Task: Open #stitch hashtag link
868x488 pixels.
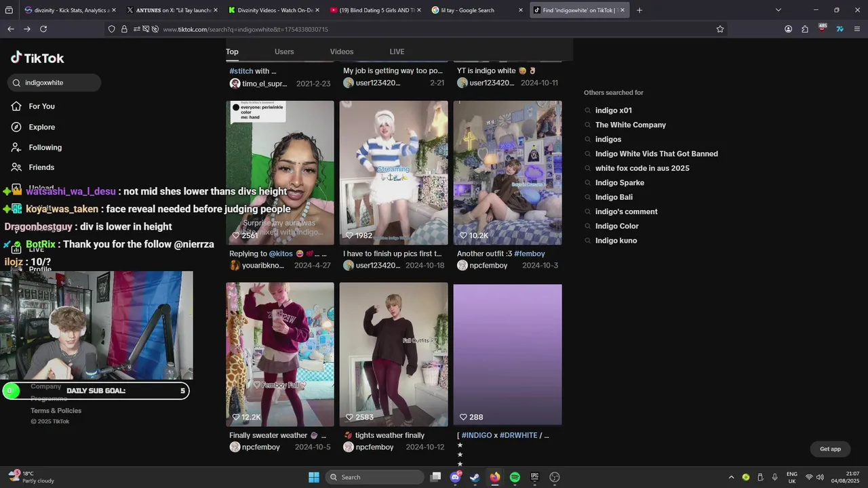Action: click(241, 70)
